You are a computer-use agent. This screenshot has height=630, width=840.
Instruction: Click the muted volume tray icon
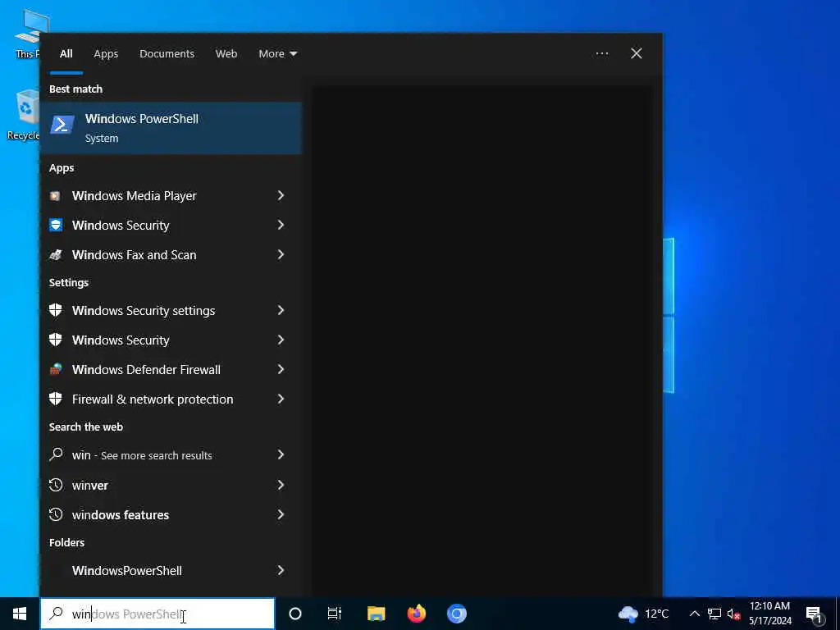click(x=733, y=614)
